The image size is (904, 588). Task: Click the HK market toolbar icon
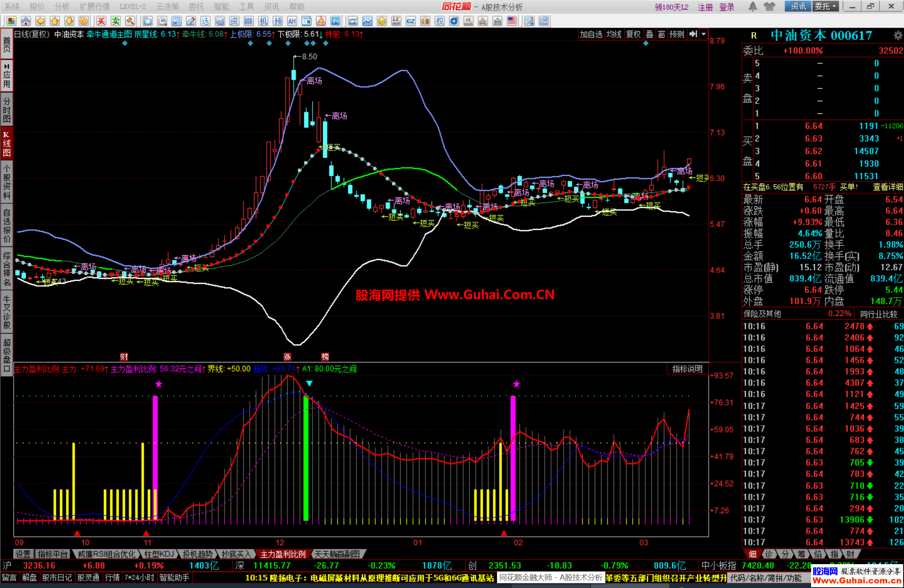point(468,21)
